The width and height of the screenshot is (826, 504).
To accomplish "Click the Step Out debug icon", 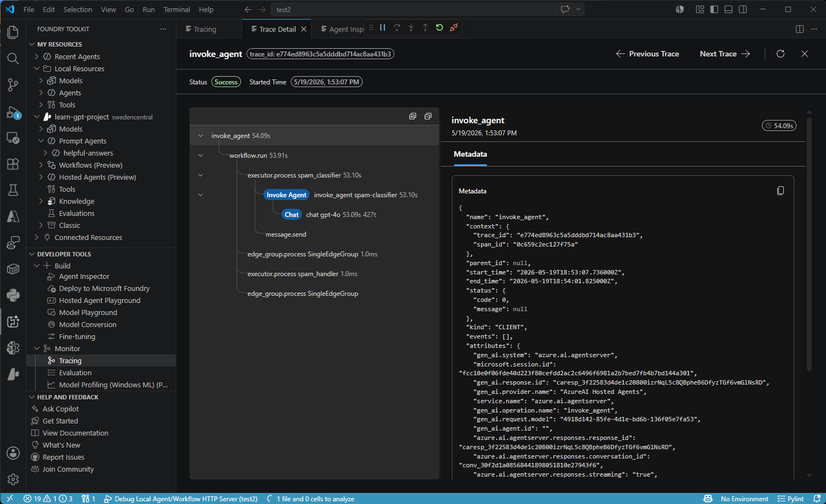I will tap(425, 27).
